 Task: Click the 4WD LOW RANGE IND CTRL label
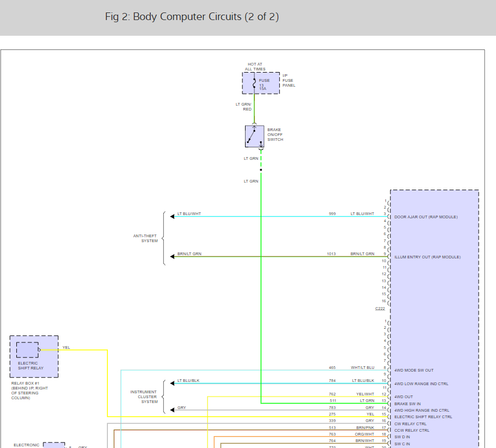pos(421,384)
